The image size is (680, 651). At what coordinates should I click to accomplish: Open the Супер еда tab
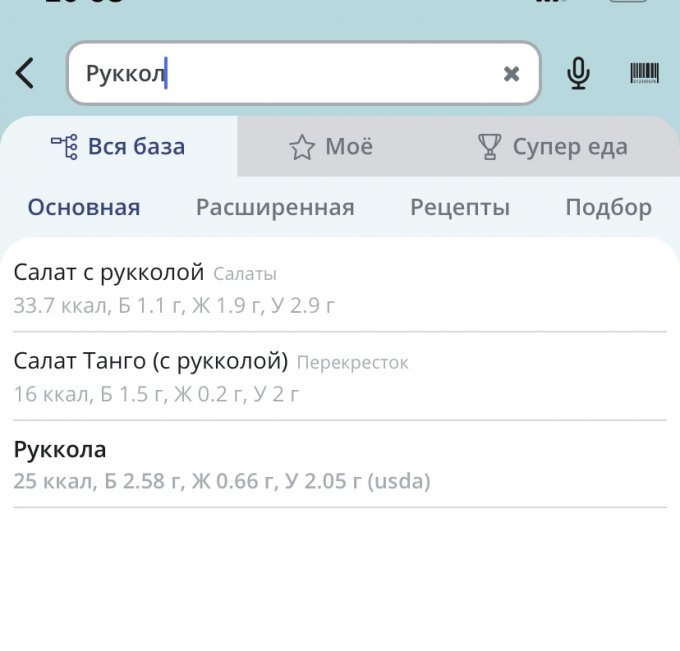pyautogui.click(x=569, y=147)
